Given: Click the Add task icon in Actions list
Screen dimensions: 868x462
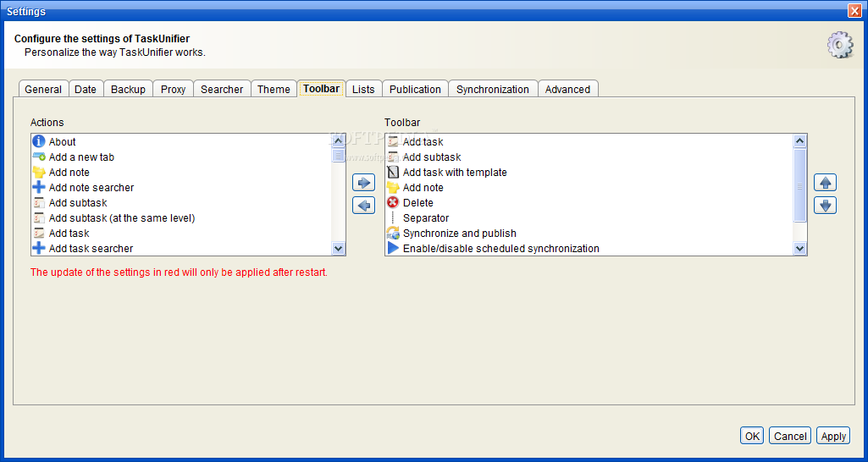Looking at the screenshot, I should click(39, 233).
